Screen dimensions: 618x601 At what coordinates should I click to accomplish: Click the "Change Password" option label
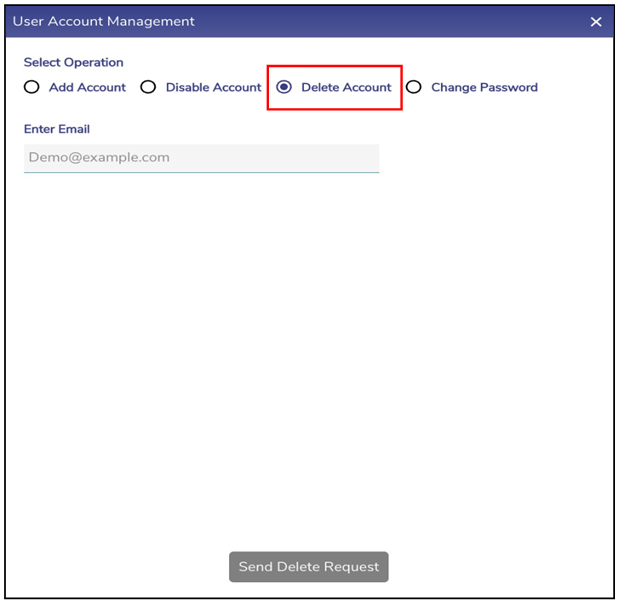(484, 87)
